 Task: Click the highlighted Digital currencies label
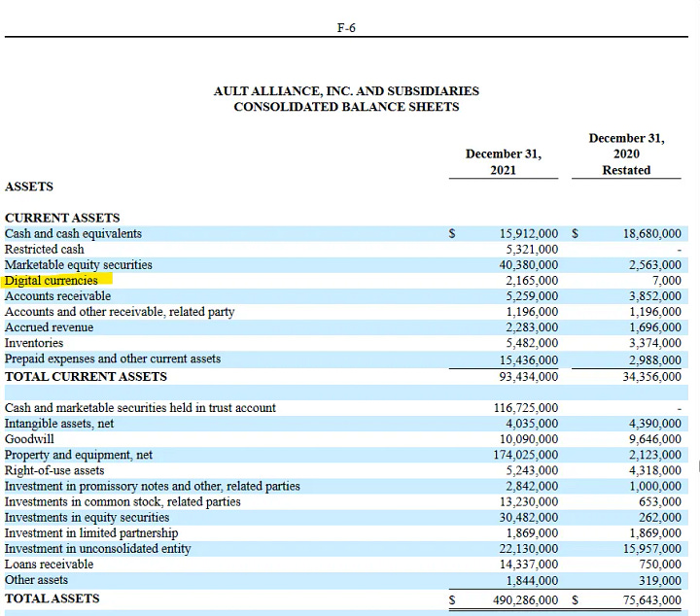[52, 281]
